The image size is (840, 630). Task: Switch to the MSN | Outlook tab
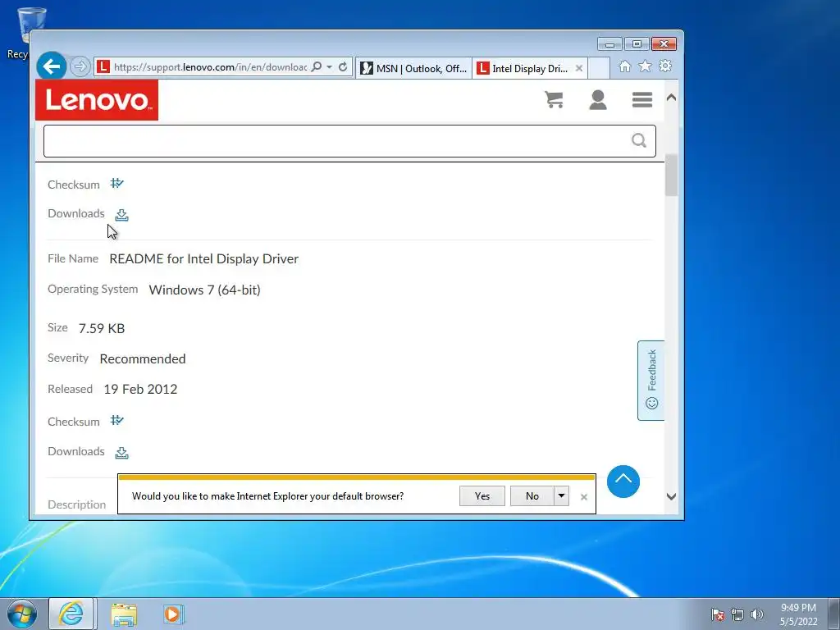pyautogui.click(x=413, y=68)
